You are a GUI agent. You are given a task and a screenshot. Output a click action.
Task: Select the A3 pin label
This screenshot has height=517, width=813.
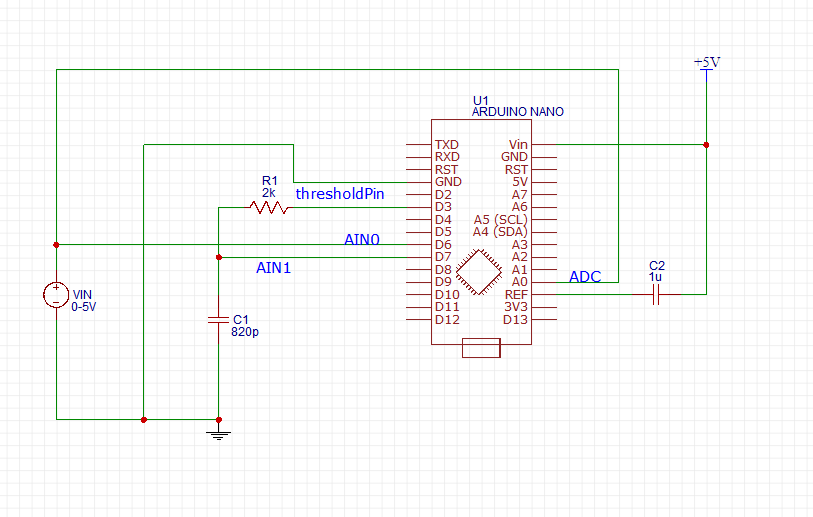(520, 244)
